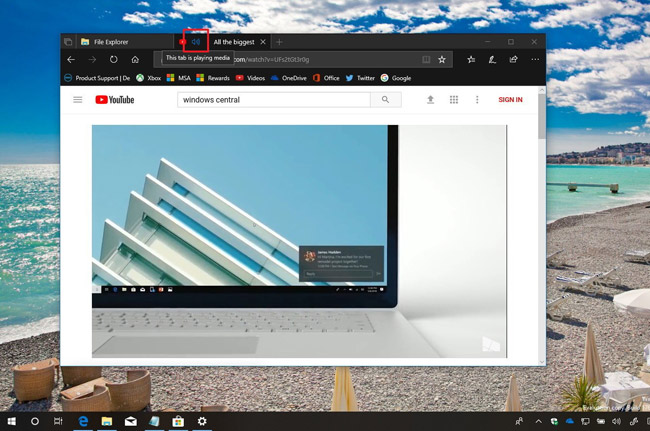Open the Xbox favorites bar link
This screenshot has width=650, height=431.
(x=148, y=78)
